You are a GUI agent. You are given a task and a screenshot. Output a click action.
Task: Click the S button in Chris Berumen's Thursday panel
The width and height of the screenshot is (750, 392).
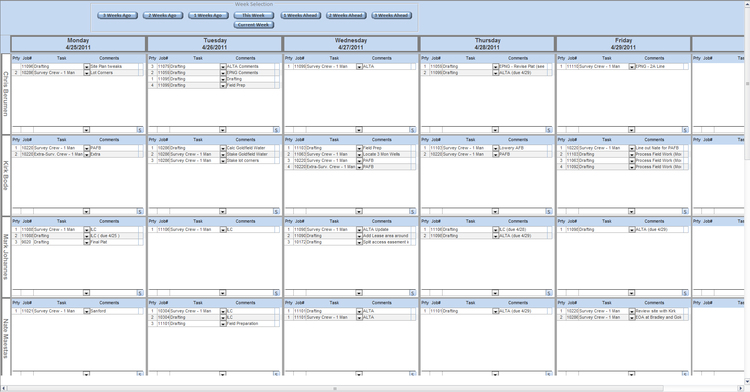pyautogui.click(x=549, y=130)
